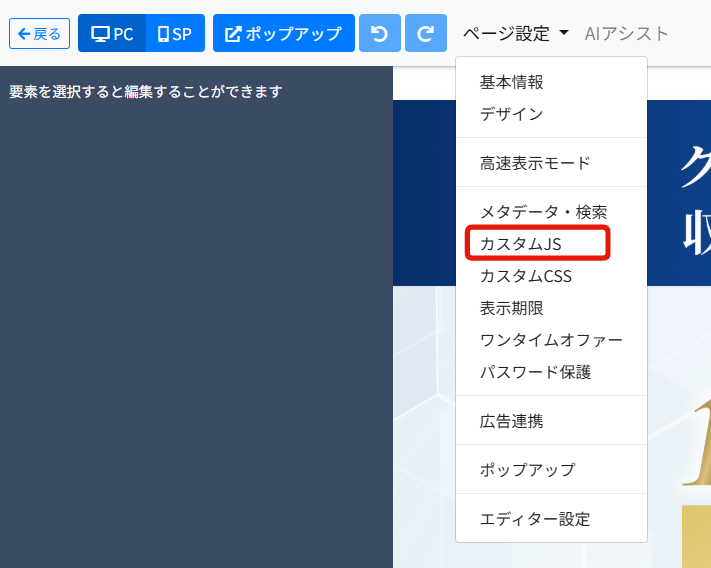
Task: Collapse the ページ設定 dropdown menu
Action: (515, 33)
